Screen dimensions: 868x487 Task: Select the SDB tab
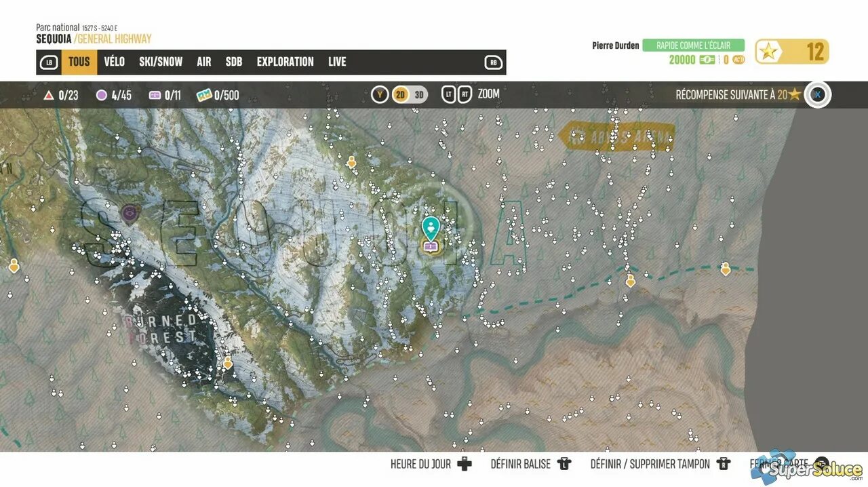pos(234,62)
